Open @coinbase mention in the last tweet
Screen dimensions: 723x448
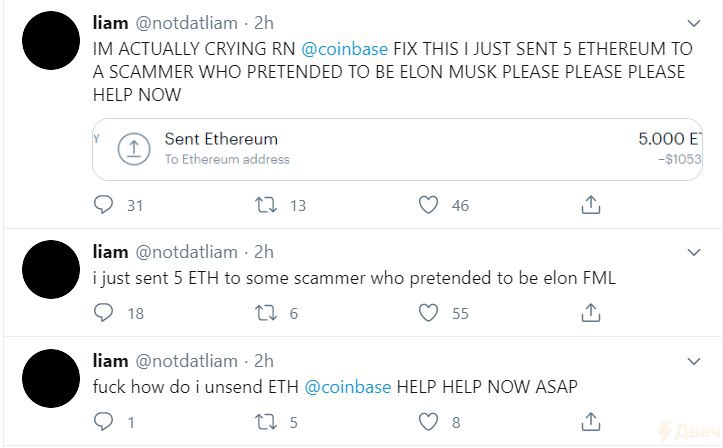point(348,387)
